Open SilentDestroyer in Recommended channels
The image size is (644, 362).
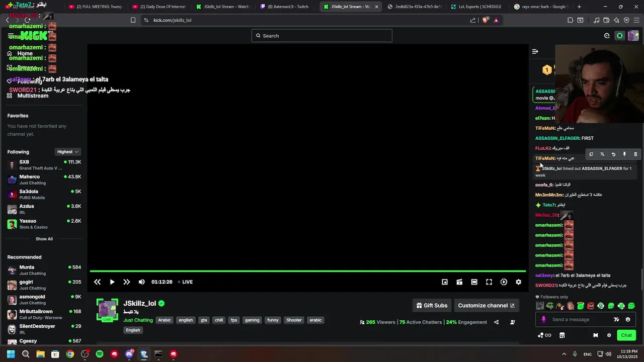click(x=44, y=329)
